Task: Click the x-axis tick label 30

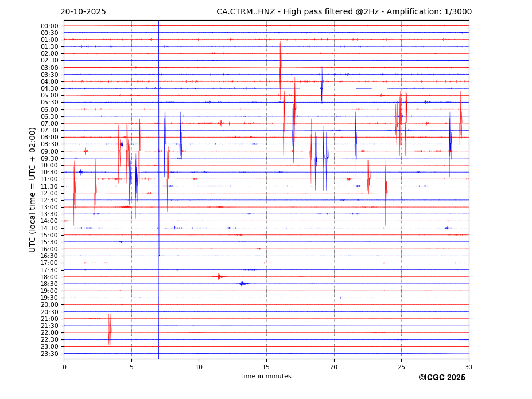Action: point(468,367)
